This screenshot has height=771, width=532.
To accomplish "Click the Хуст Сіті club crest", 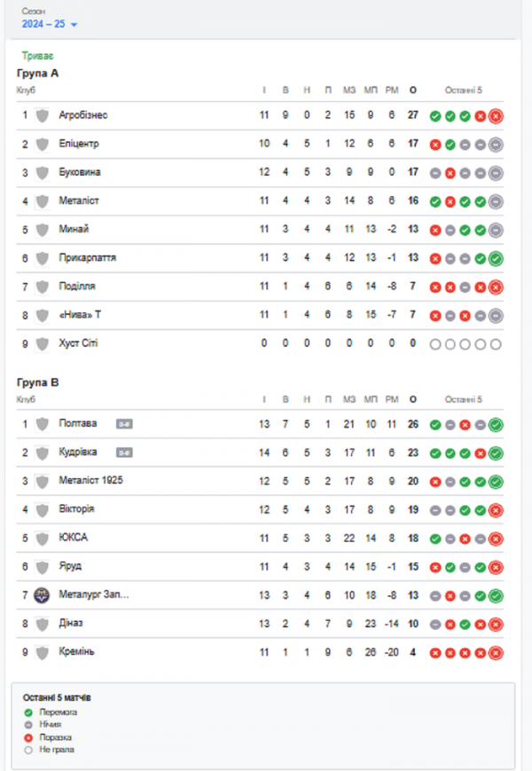I will [x=41, y=343].
